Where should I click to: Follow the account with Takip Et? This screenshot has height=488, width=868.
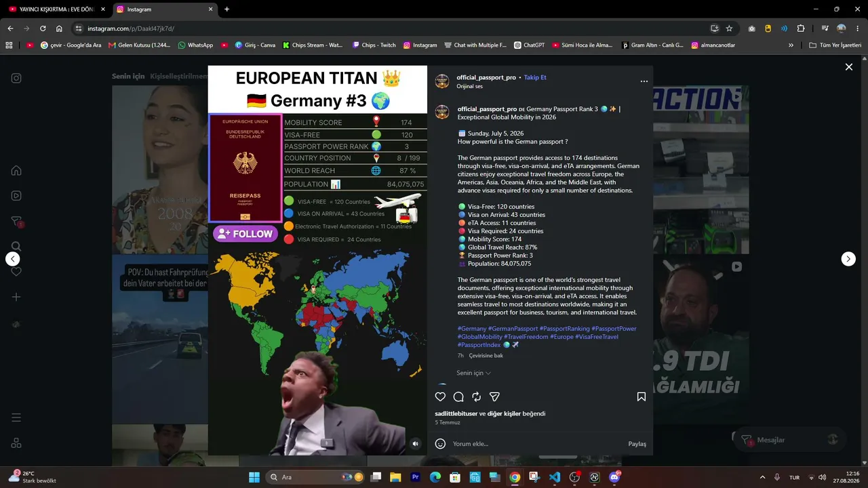pos(535,77)
